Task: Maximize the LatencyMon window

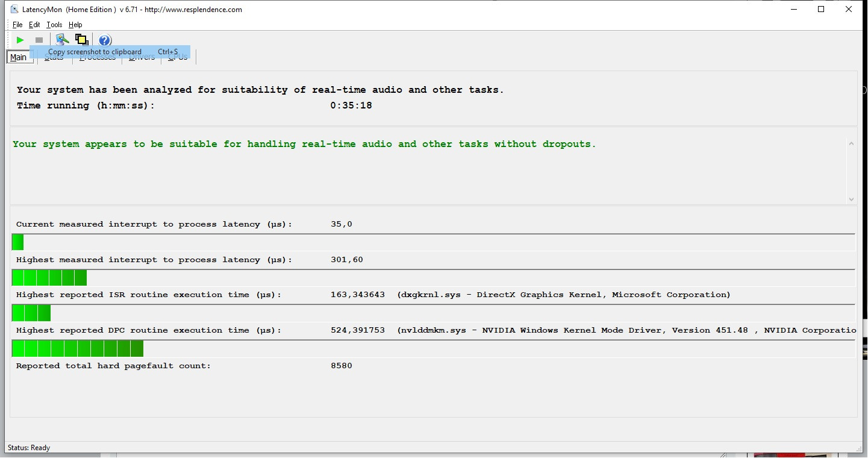Action: click(821, 9)
